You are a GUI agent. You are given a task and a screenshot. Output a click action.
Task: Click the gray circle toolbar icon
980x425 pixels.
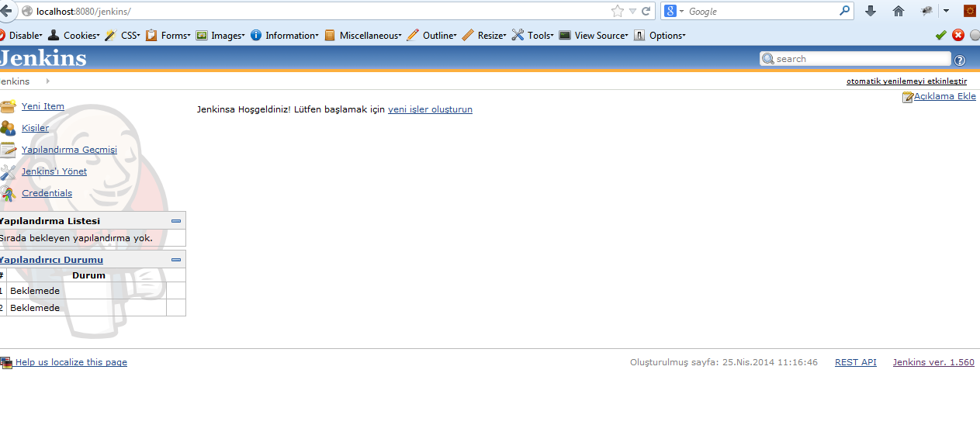(x=975, y=35)
